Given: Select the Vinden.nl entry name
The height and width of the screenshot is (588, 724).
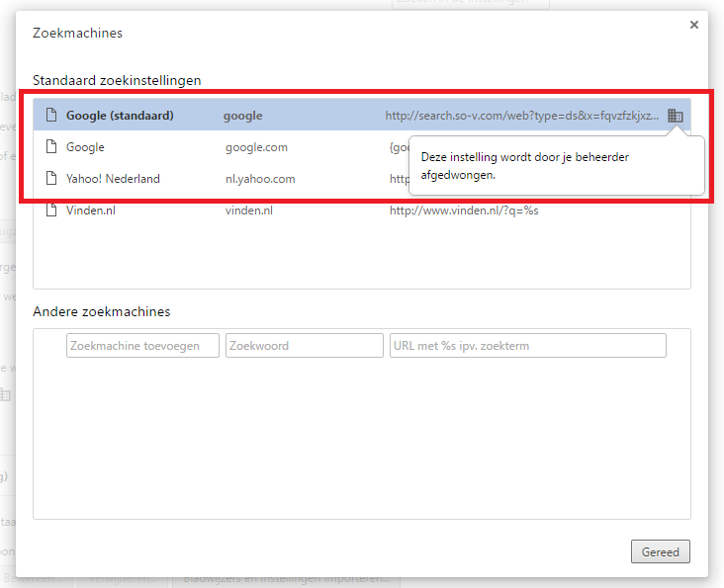Looking at the screenshot, I should click(x=91, y=210).
